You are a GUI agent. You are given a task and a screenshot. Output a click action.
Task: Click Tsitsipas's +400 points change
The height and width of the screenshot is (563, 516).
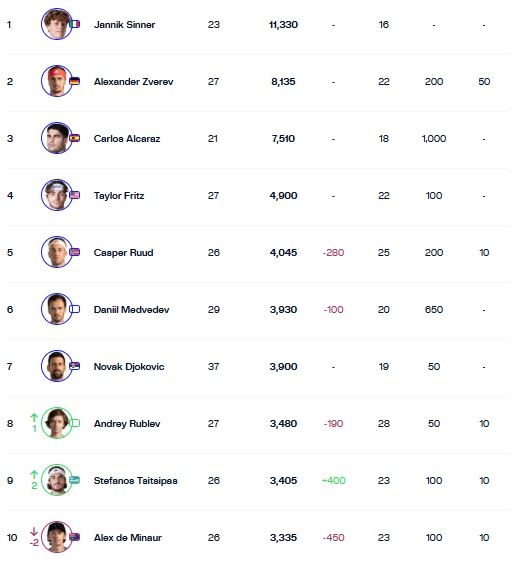[x=334, y=481]
